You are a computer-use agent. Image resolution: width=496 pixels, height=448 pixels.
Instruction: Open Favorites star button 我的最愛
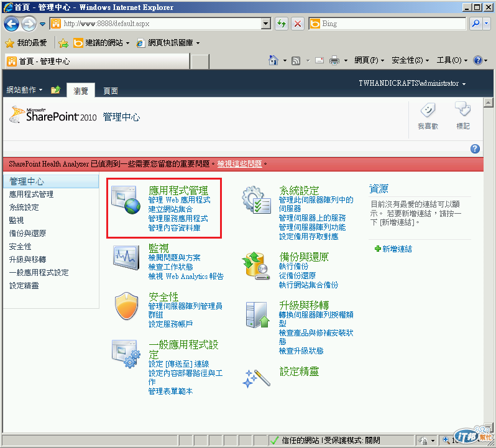tap(26, 43)
